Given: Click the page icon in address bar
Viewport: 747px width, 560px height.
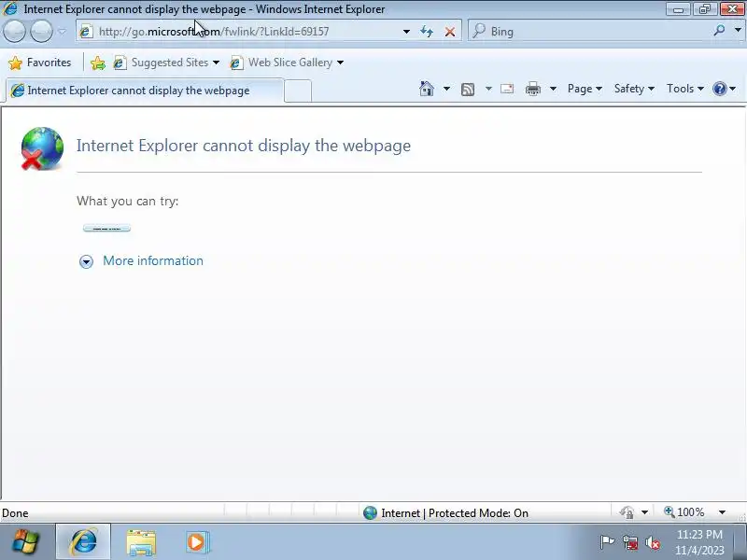Looking at the screenshot, I should (x=86, y=32).
